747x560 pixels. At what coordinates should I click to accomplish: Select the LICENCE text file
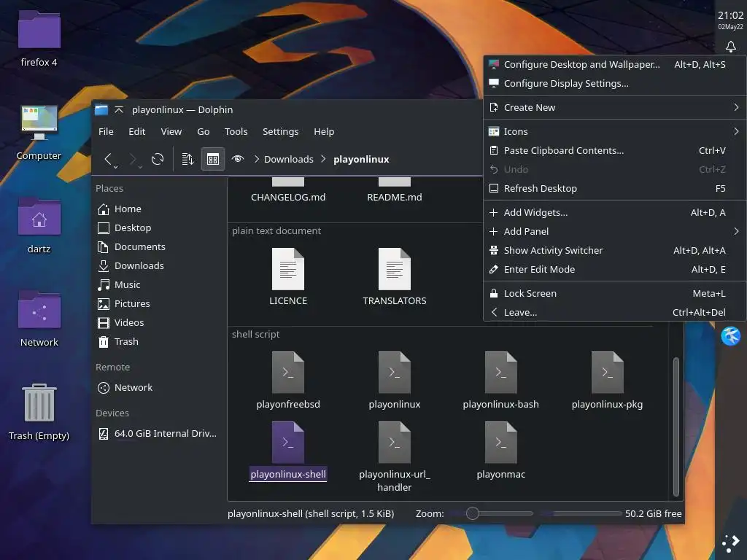[x=287, y=276]
